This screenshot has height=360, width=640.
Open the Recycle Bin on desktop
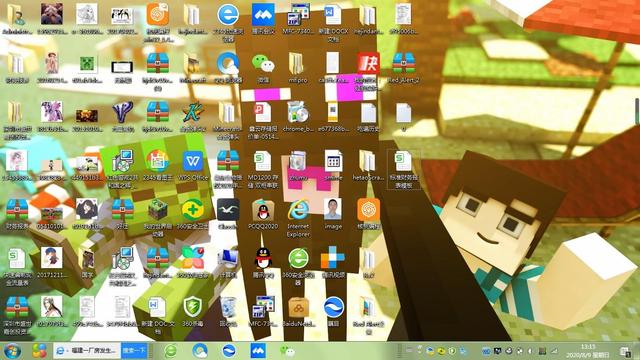pos(228,307)
